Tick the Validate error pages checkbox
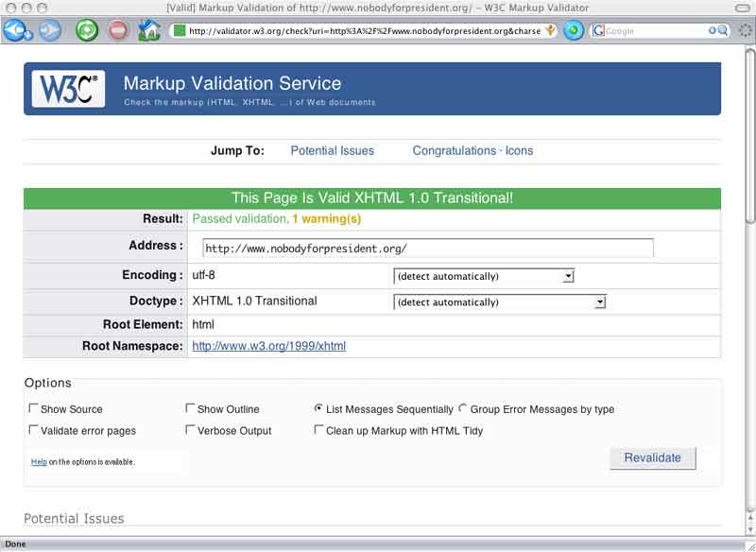The image size is (756, 552). (x=33, y=429)
